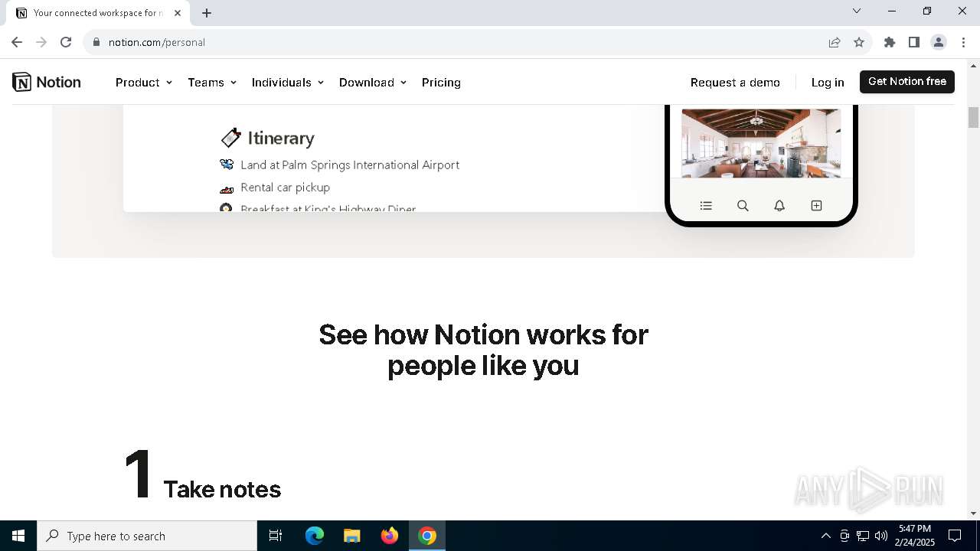Open the Product dropdown menu
The image size is (980, 551).
pyautogui.click(x=144, y=82)
